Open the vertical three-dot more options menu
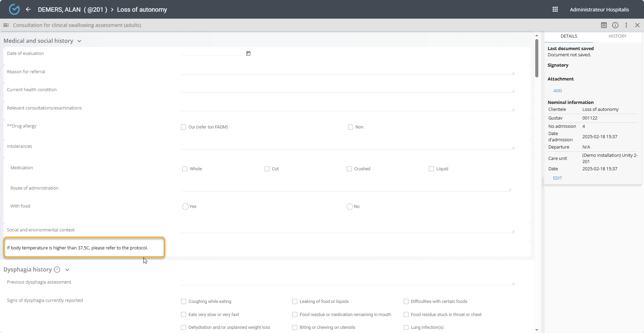Image resolution: width=644 pixels, height=333 pixels. 626,25
